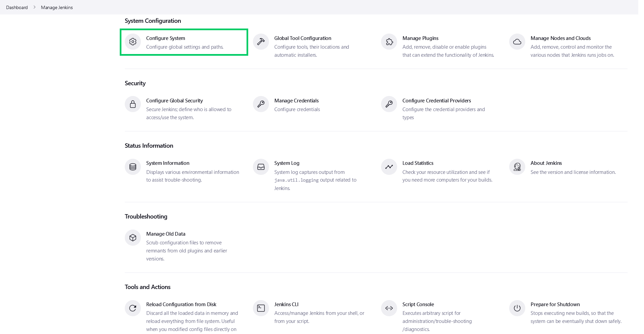Open Jenkins CLI page
The width and height of the screenshot is (644, 334).
tap(286, 304)
